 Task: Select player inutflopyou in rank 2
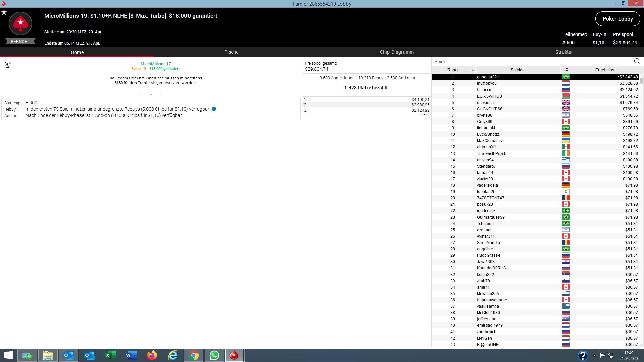pyautogui.click(x=487, y=83)
